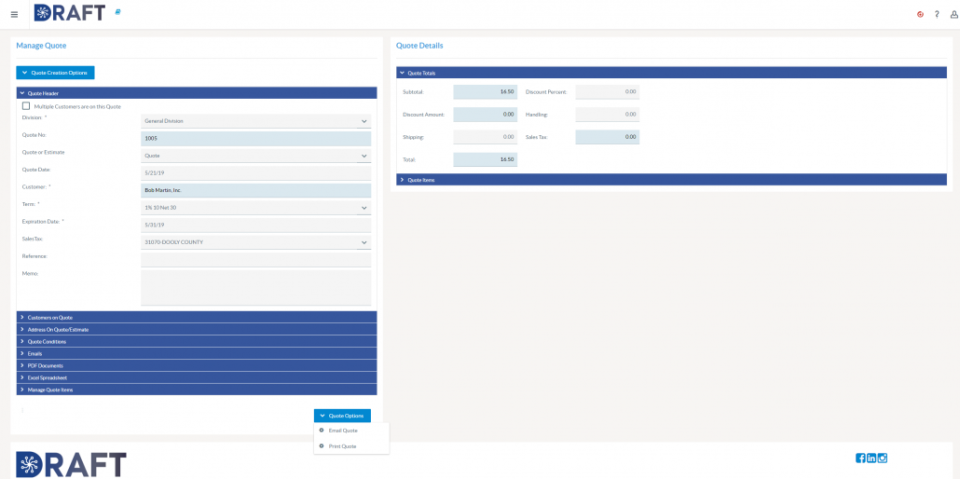Screen dimensions: 960x479
Task: Click the Reference input field
Action: coord(256,260)
